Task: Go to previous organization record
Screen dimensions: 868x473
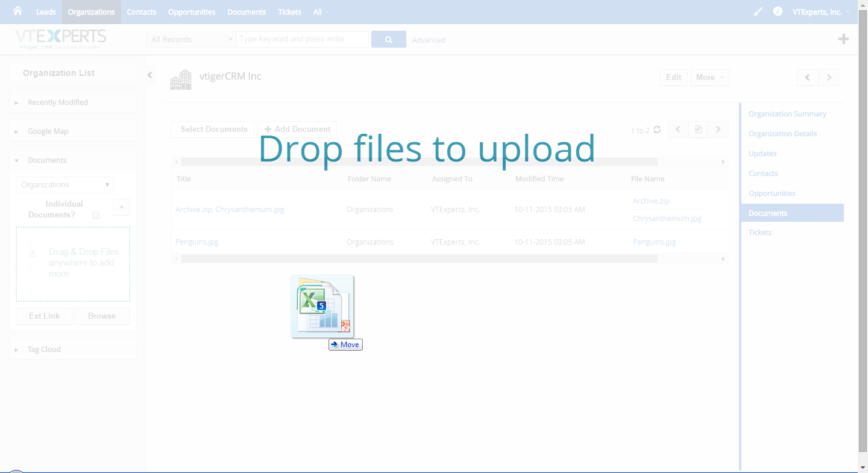Action: (x=807, y=77)
